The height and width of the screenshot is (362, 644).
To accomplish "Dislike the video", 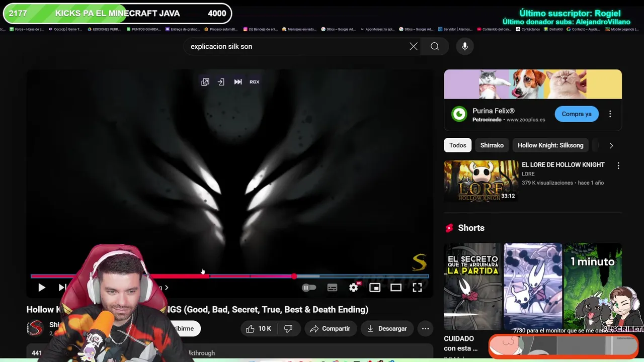I will 288,329.
